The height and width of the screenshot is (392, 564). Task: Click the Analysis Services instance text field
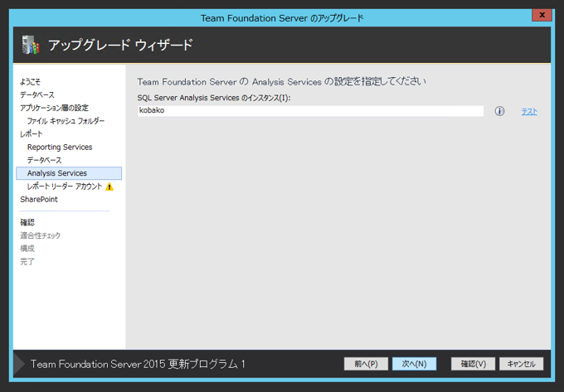tap(310, 111)
